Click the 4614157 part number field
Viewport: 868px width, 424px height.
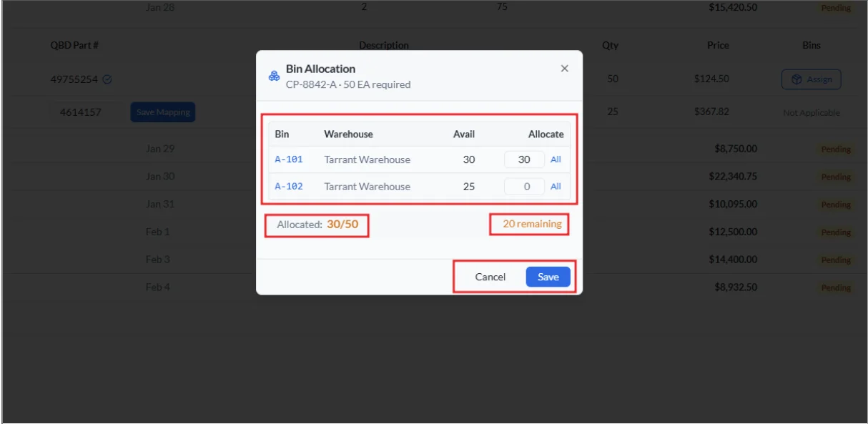[81, 112]
